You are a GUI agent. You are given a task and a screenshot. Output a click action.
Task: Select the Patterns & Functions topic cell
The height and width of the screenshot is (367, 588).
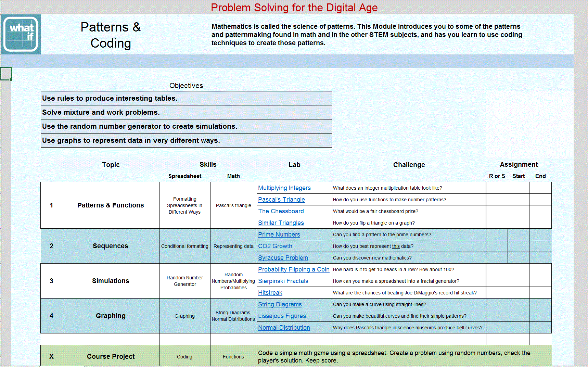111,205
